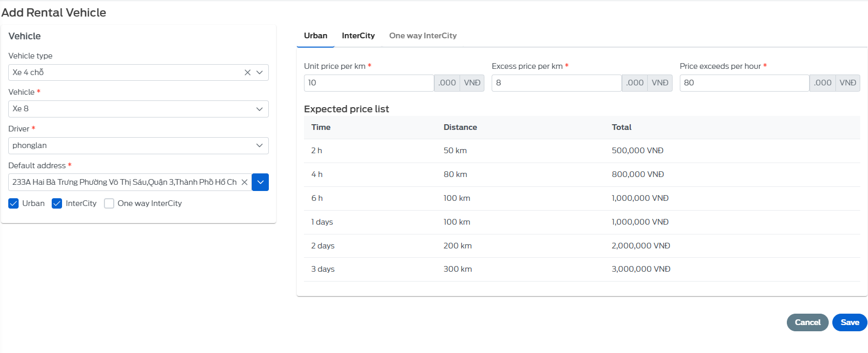This screenshot has height=353, width=868.
Task: Open the Vehicle dropdown showing Xe 8
Action: click(x=138, y=109)
